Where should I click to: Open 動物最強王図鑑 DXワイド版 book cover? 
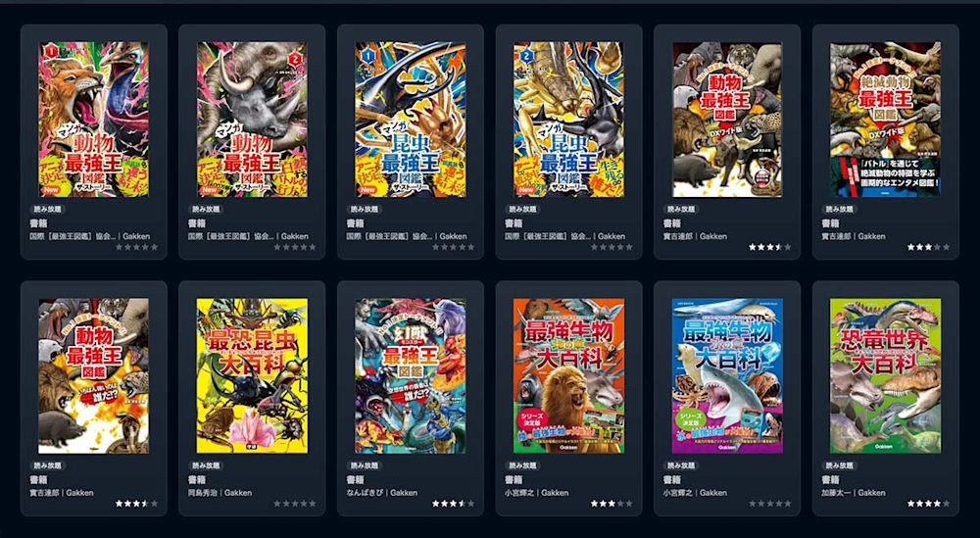tap(727, 120)
